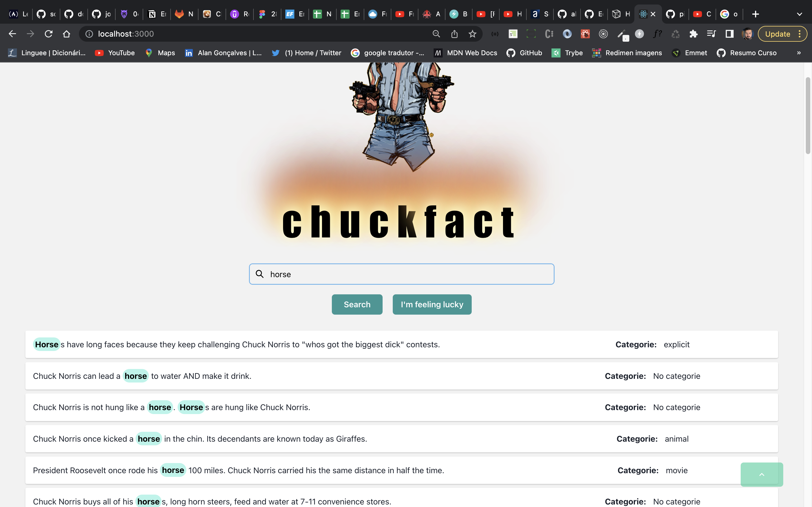Open the Extensions puzzle icon
Screen dimensions: 812x507
[x=693, y=34]
